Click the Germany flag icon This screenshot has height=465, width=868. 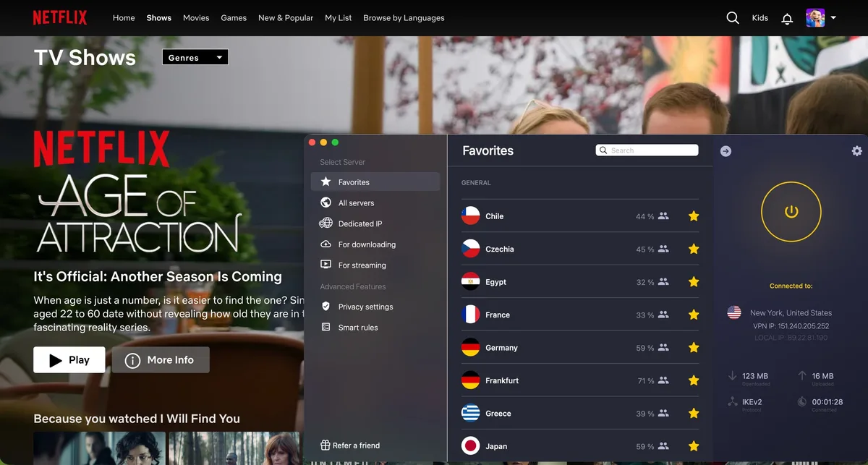471,347
